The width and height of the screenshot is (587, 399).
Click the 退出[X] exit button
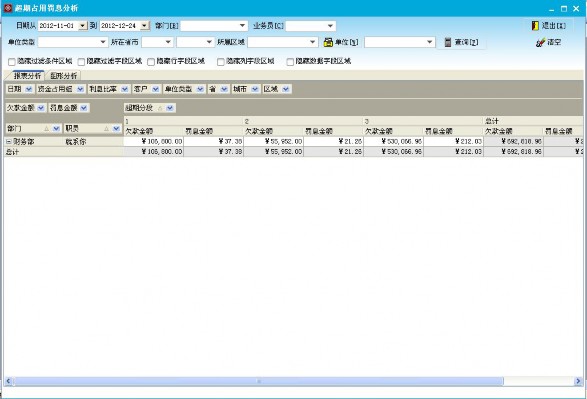(x=548, y=25)
